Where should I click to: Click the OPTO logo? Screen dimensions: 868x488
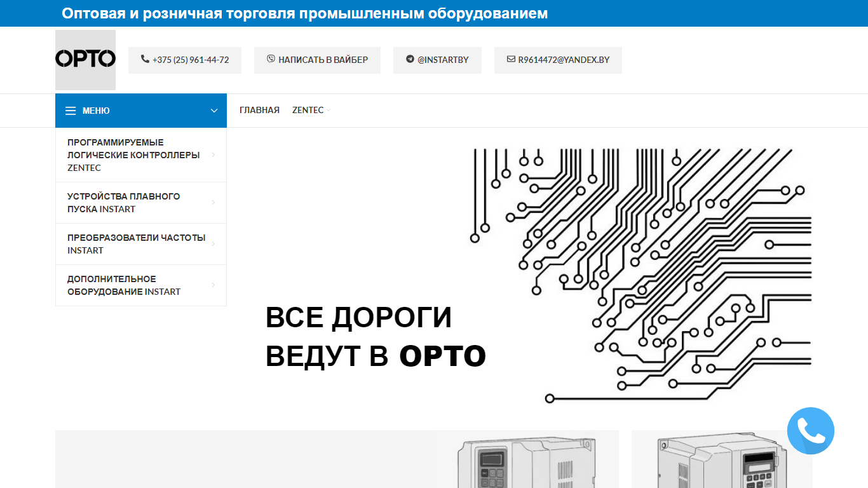click(x=85, y=60)
